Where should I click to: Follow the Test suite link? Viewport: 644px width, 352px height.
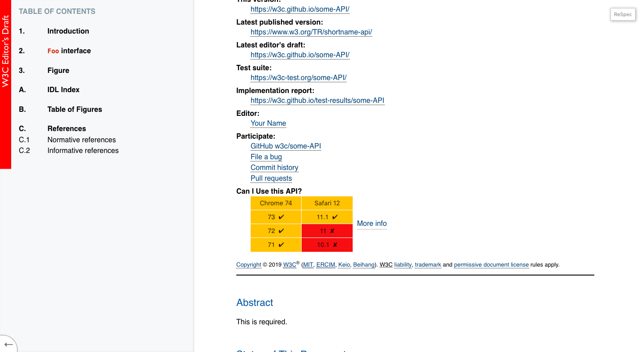299,78
